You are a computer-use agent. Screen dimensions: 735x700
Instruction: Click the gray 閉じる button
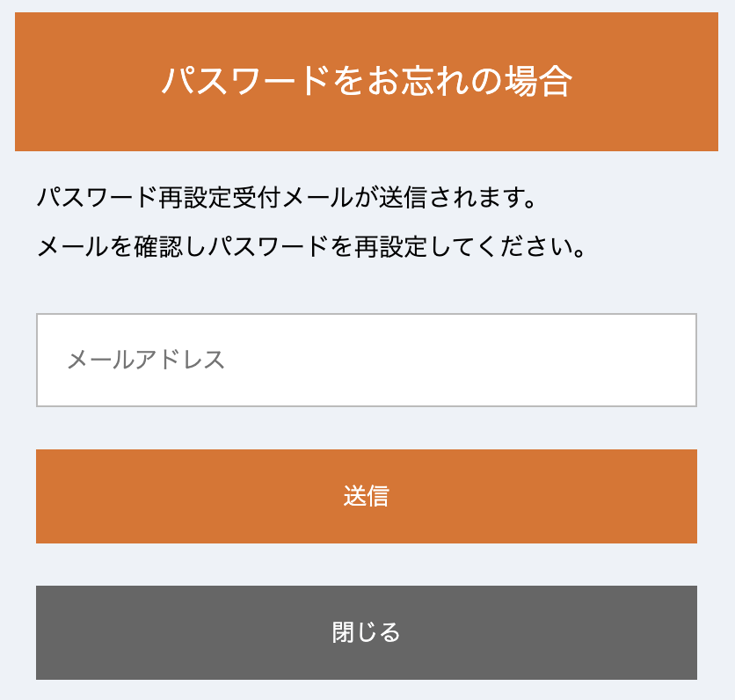[x=367, y=632]
